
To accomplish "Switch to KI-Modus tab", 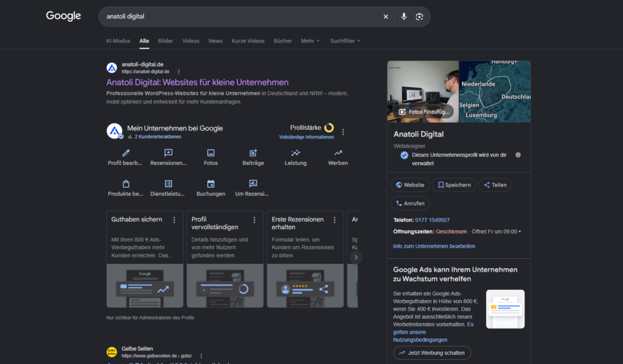I will pyautogui.click(x=118, y=41).
